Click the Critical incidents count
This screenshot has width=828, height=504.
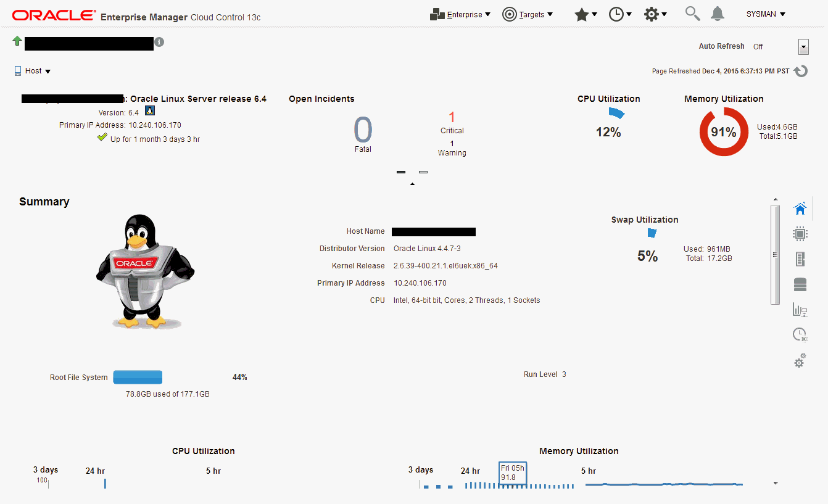(x=452, y=117)
